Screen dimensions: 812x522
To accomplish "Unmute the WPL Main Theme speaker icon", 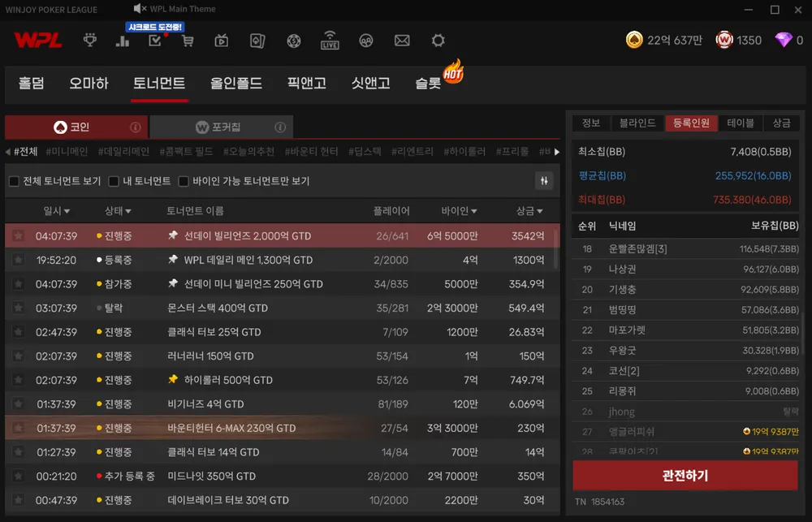I will pos(140,9).
